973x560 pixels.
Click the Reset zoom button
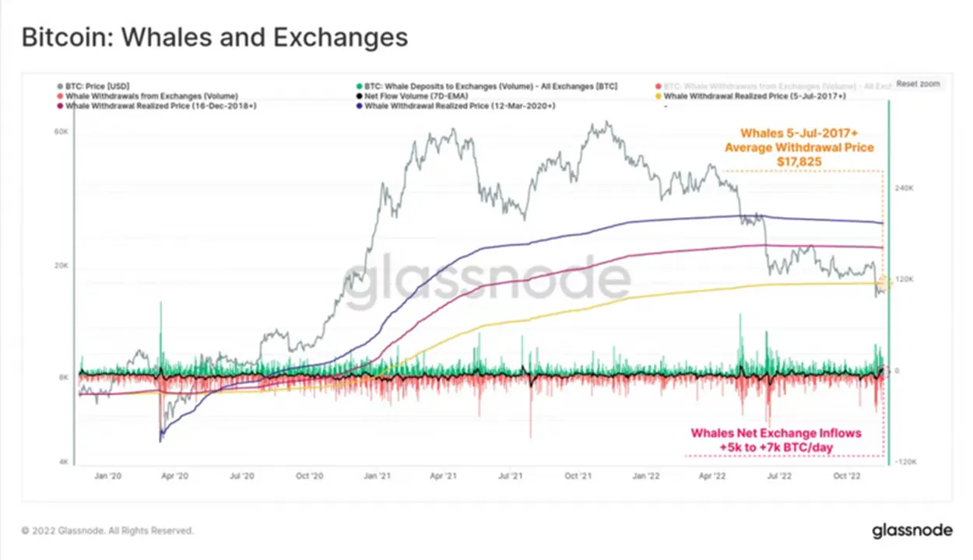click(x=918, y=83)
